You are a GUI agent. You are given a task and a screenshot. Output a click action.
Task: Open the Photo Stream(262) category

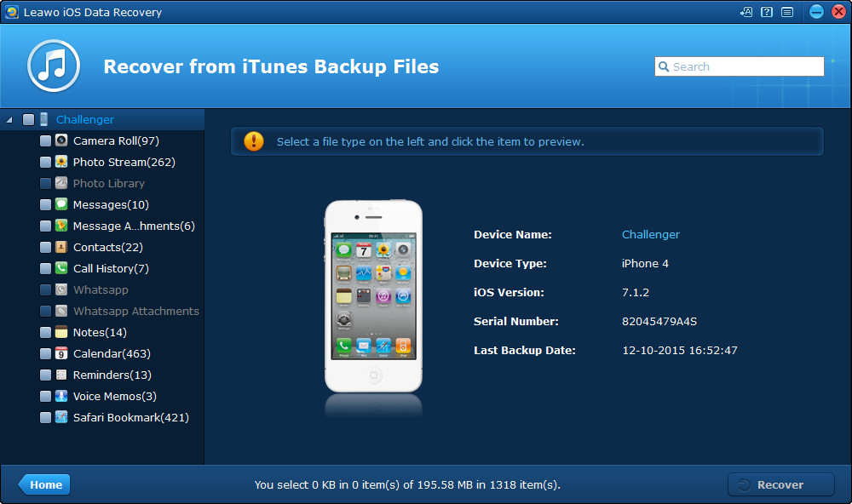coord(124,162)
